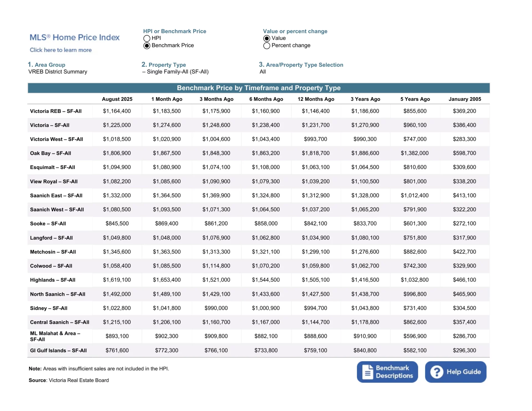Select the Oak Bay – SF-All row label

coord(50,153)
